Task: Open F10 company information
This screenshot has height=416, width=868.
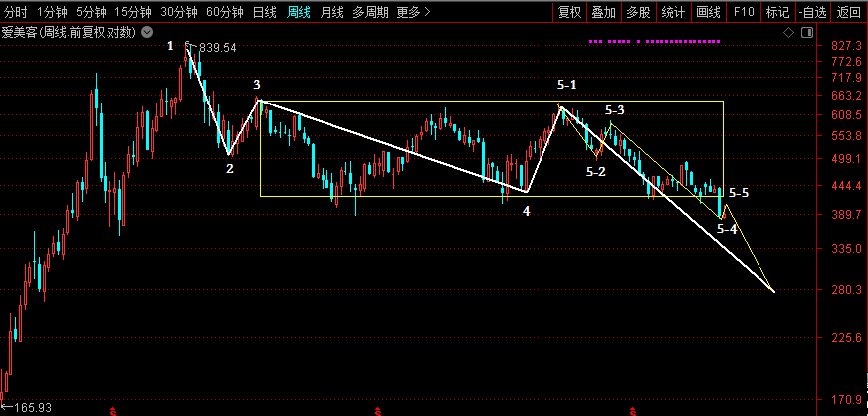Action: 743,12
